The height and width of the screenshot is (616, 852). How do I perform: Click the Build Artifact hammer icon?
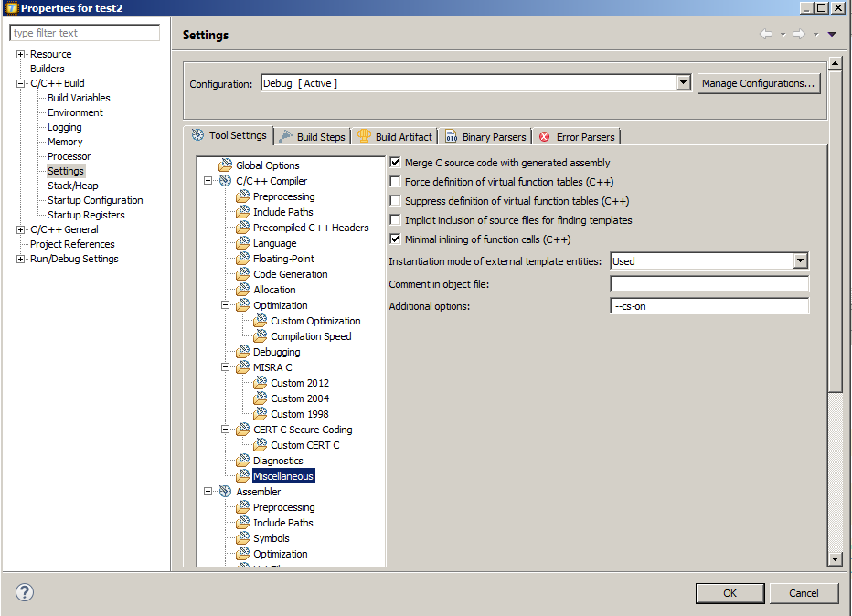[x=364, y=135]
